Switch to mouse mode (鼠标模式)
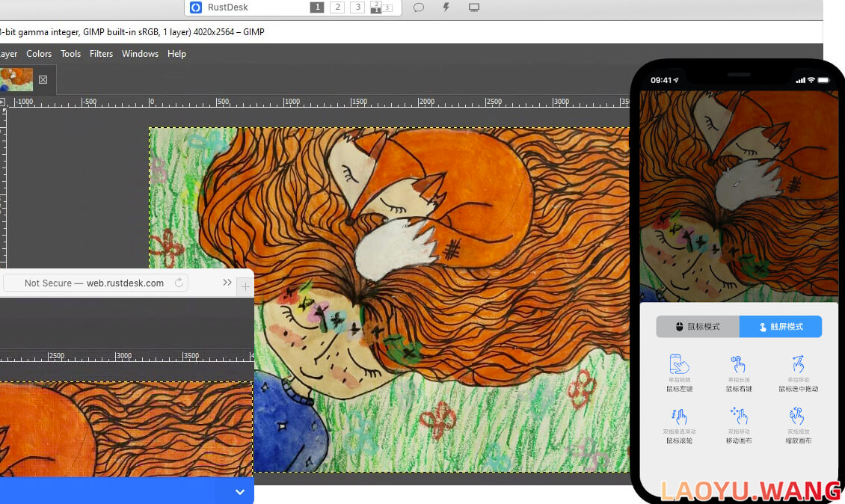Screen dimensions: 845x504 pyautogui.click(x=698, y=327)
